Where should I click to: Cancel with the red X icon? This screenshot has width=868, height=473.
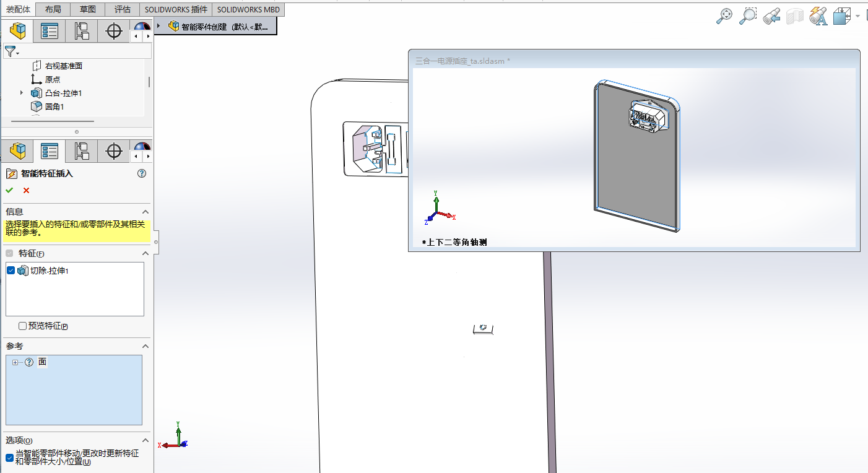coord(26,190)
